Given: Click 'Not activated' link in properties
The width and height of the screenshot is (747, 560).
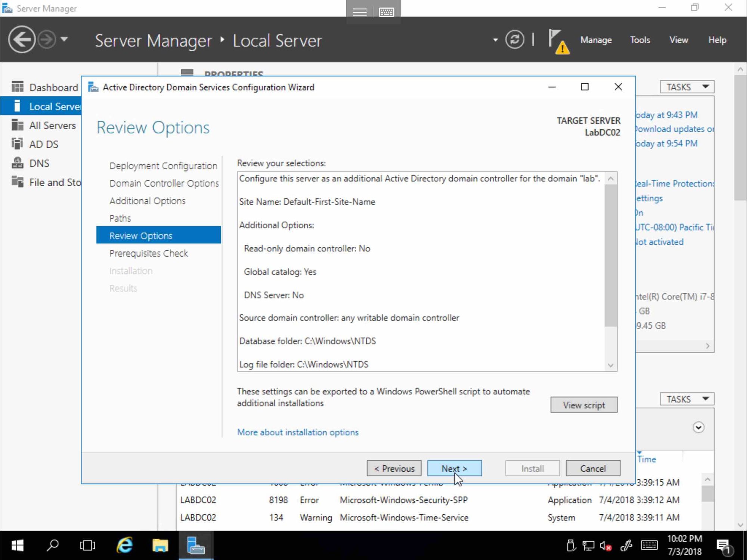Looking at the screenshot, I should [660, 242].
